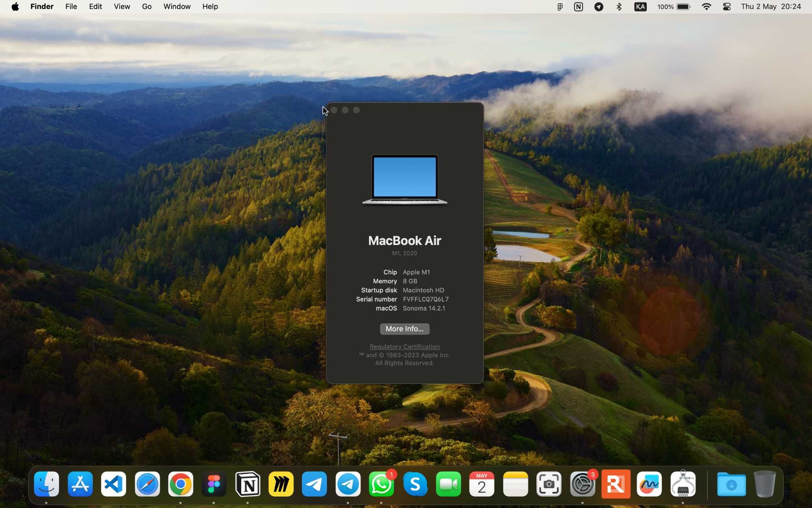Viewport: 812px width, 508px height.
Task: Select the 8 GB memory value
Action: (410, 281)
